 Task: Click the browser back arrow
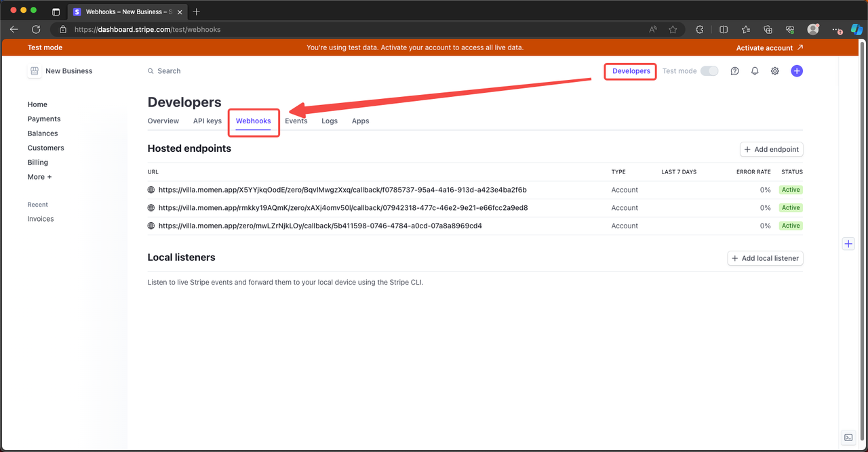click(14, 30)
